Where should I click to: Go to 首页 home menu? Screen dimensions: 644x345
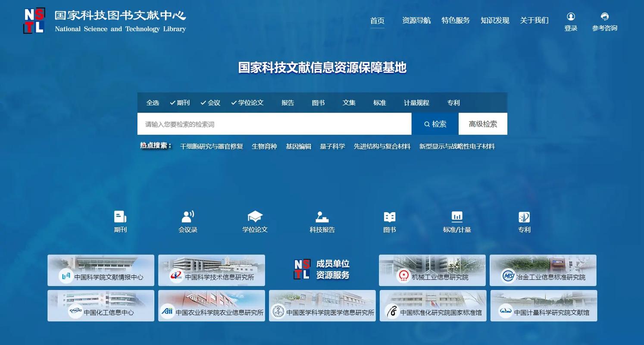click(377, 20)
